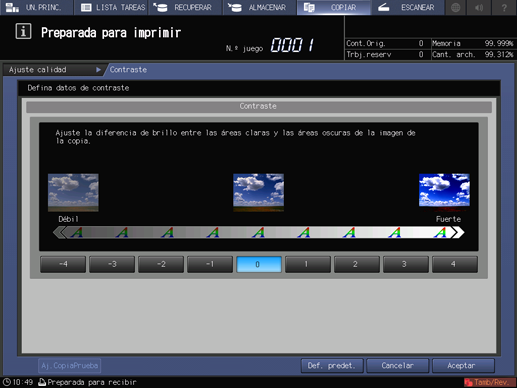Open the UN. PRINC. machine tab
Image resolution: width=517 pixels, height=388 pixels.
(37, 7)
